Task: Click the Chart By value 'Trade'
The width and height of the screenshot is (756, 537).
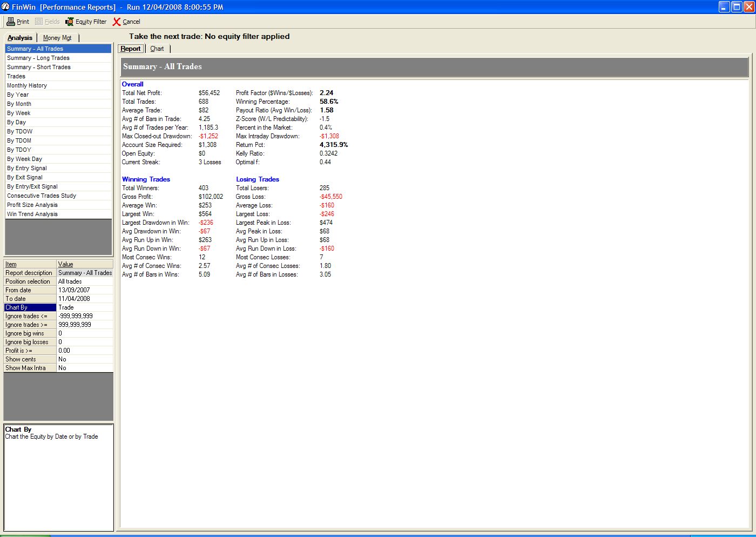Action: pyautogui.click(x=85, y=307)
